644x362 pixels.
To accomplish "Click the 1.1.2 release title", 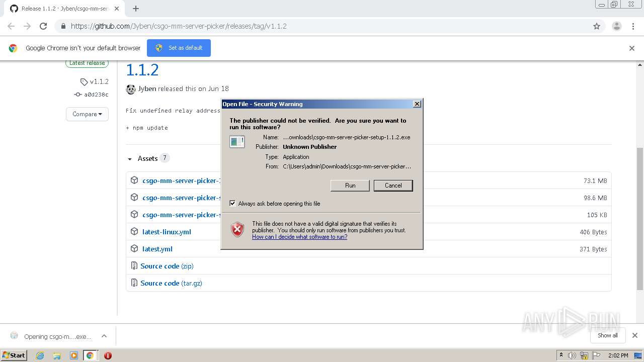I will [x=142, y=70].
